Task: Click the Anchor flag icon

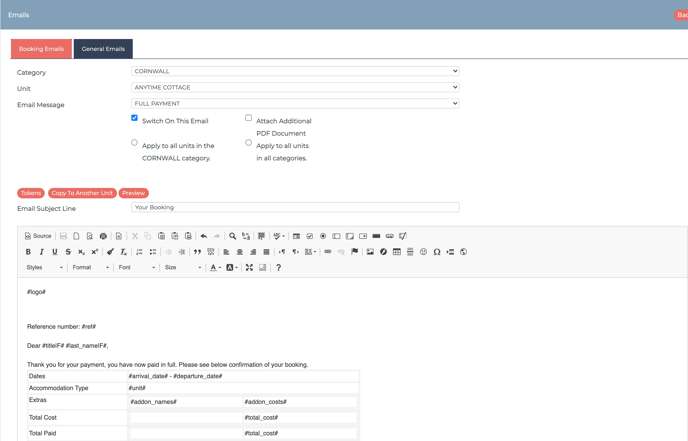Action: (355, 252)
